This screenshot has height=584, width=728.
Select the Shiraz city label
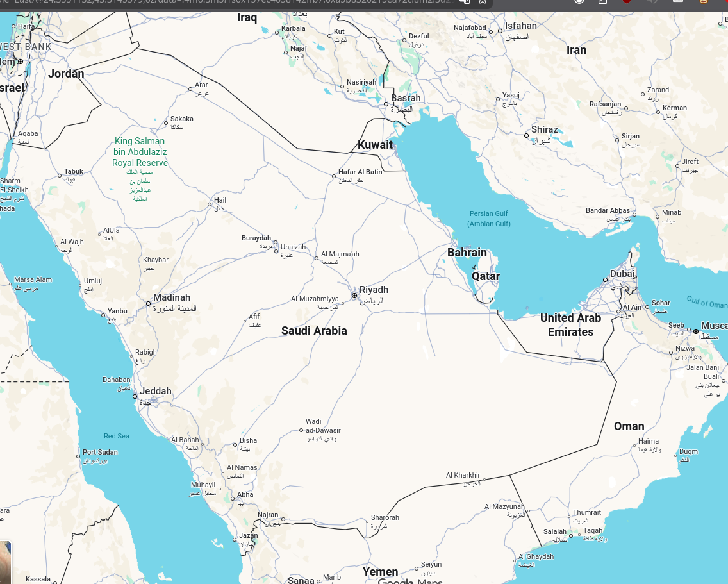(545, 129)
